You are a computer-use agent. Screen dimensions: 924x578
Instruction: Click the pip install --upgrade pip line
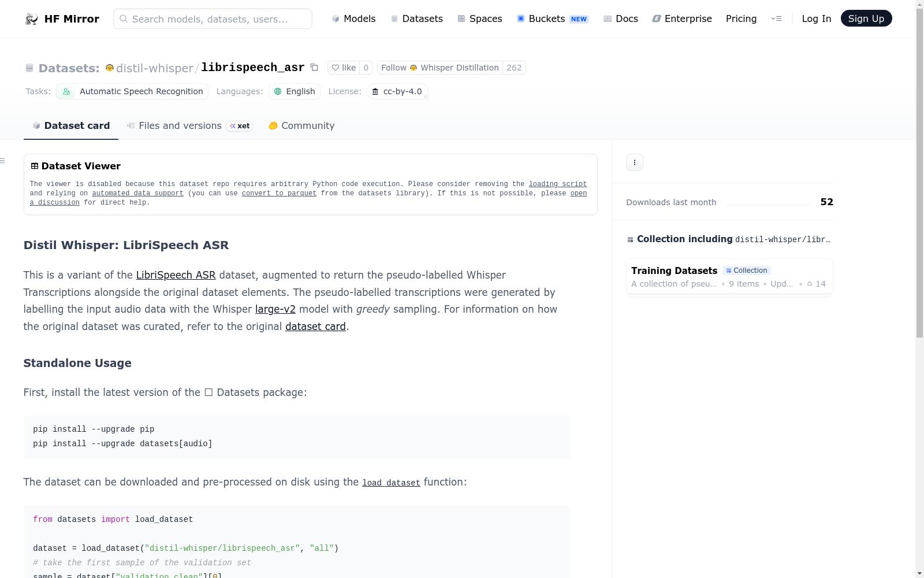(x=94, y=429)
